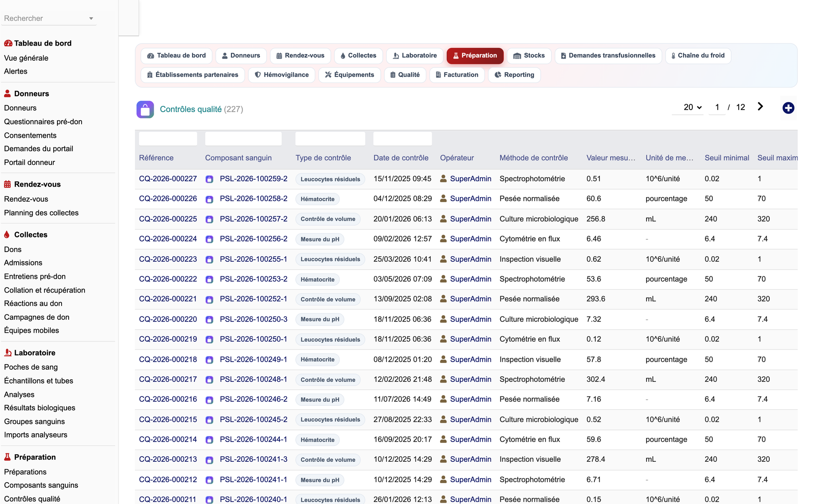Switch to Demandes transfusionnelles tab

pyautogui.click(x=608, y=55)
